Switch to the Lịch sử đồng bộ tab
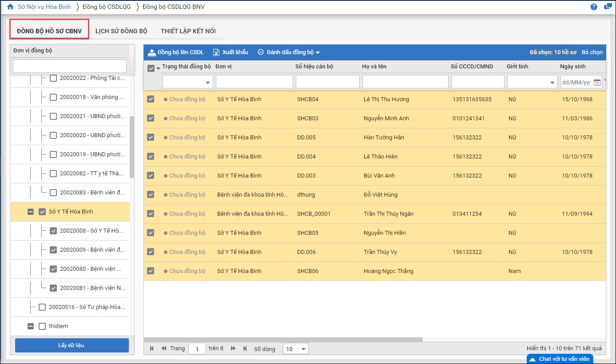Screen dimensions: 616x364 [121, 31]
